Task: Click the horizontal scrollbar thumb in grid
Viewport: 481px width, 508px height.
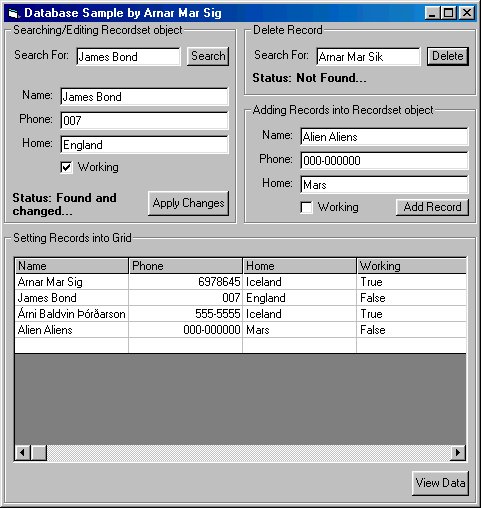Action: tap(39, 453)
